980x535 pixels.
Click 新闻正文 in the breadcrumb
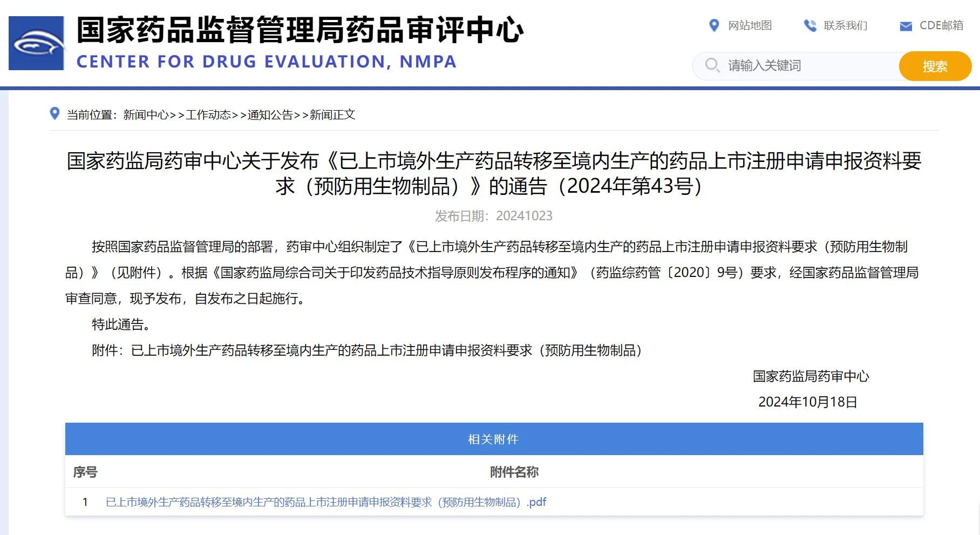click(x=332, y=114)
